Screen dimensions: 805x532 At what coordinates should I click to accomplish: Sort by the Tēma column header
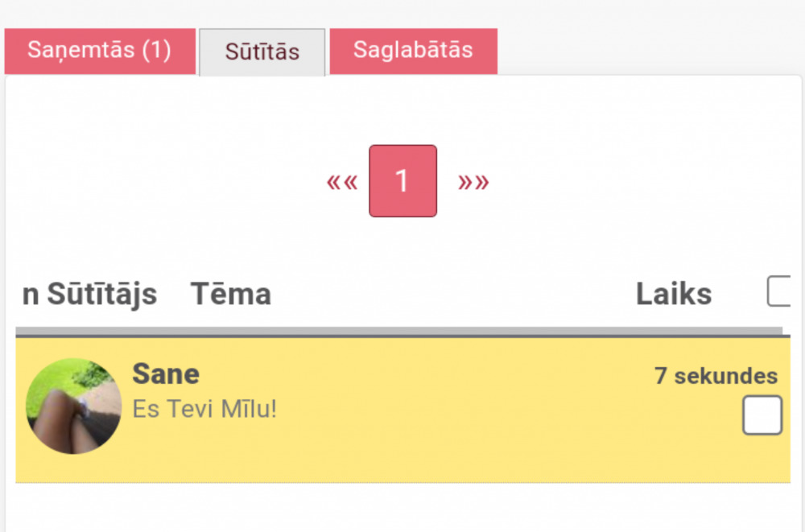[230, 295]
